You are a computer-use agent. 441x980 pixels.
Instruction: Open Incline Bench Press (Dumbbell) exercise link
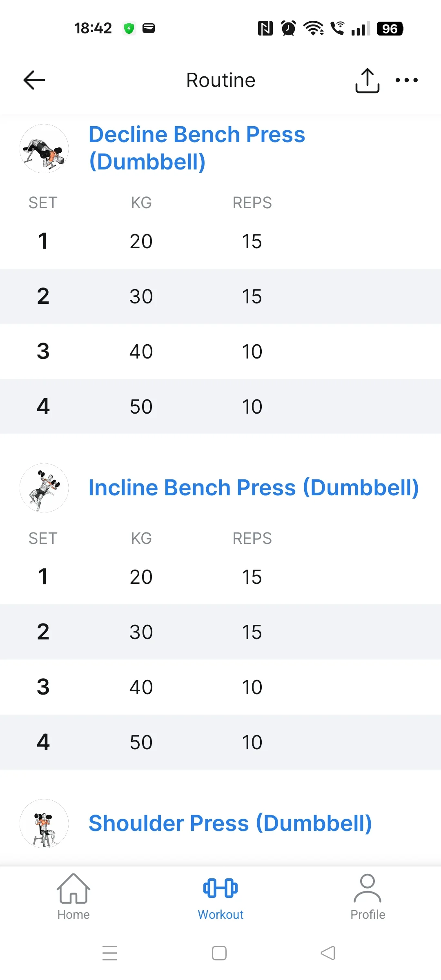tap(254, 488)
